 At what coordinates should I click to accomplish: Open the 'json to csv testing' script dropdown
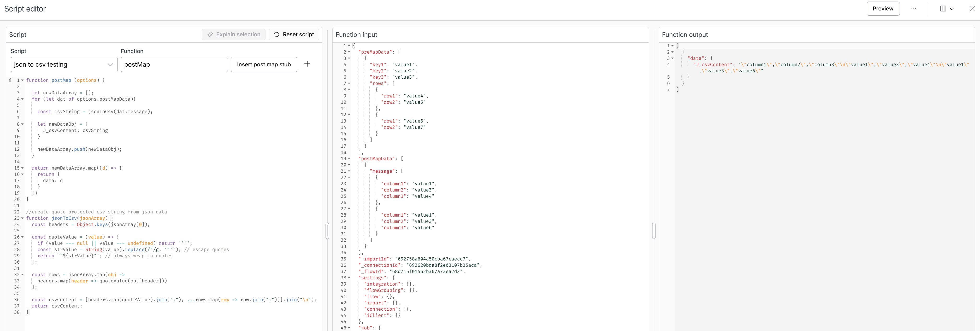64,64
